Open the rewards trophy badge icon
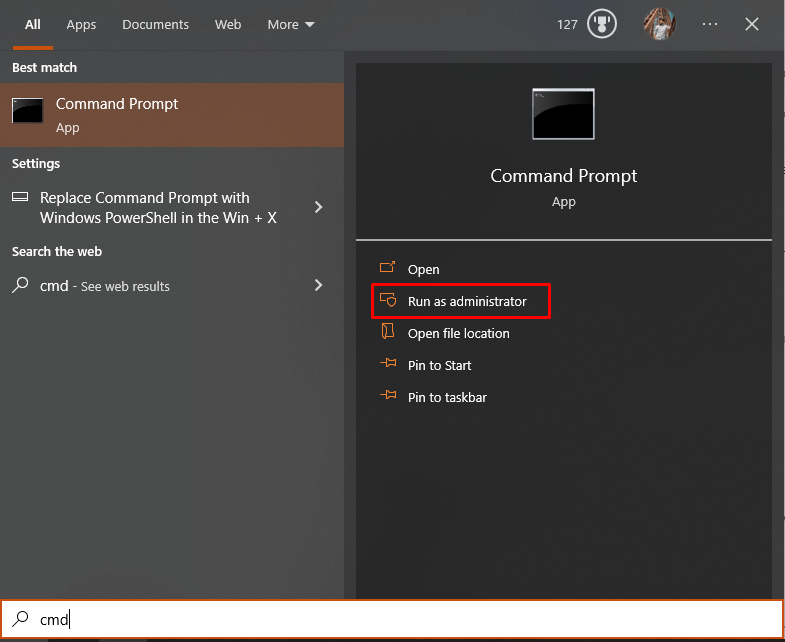The height and width of the screenshot is (642, 785). pos(601,24)
